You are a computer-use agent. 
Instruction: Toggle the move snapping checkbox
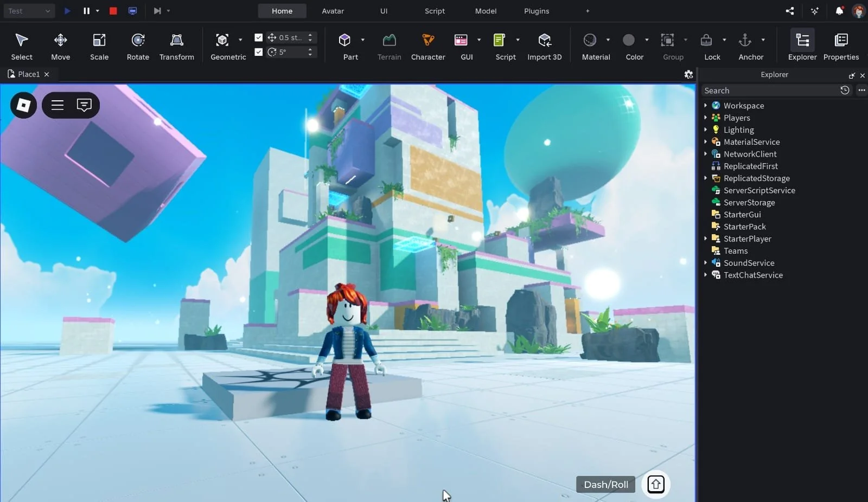[x=259, y=37]
